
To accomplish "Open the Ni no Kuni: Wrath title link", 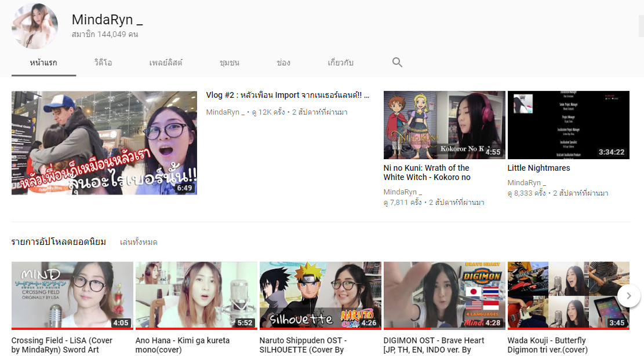I will 427,173.
